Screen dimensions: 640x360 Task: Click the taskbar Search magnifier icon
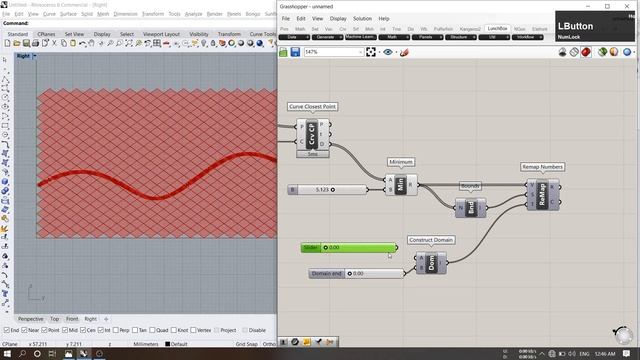(x=22, y=353)
